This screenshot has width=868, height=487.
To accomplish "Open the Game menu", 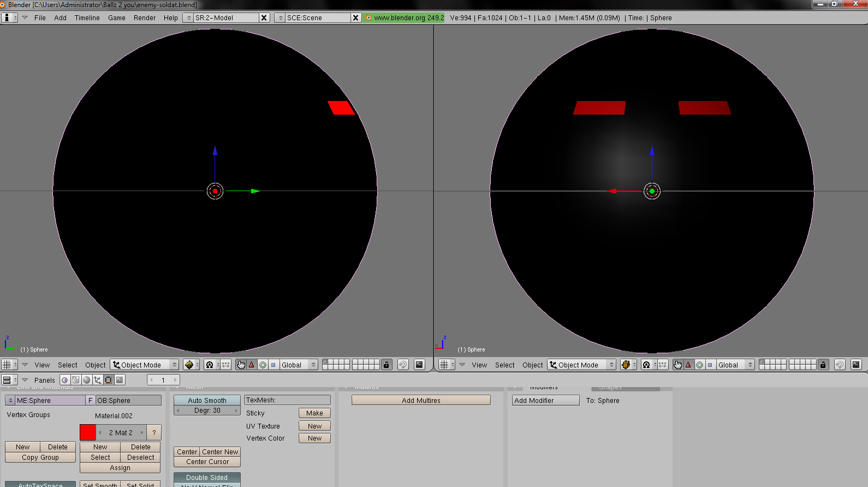I will pos(116,17).
